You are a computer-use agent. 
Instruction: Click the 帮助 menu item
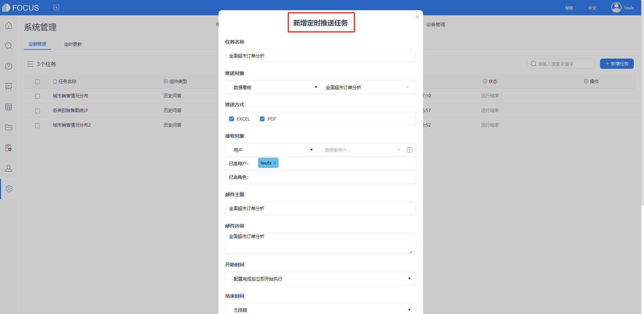pos(569,8)
